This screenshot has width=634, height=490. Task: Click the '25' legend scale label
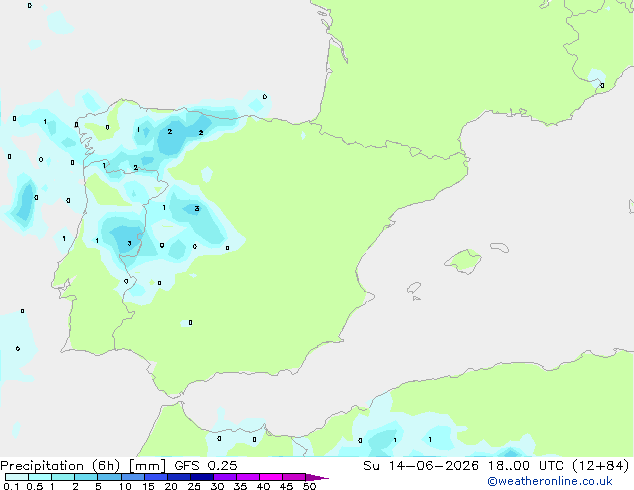click(194, 486)
